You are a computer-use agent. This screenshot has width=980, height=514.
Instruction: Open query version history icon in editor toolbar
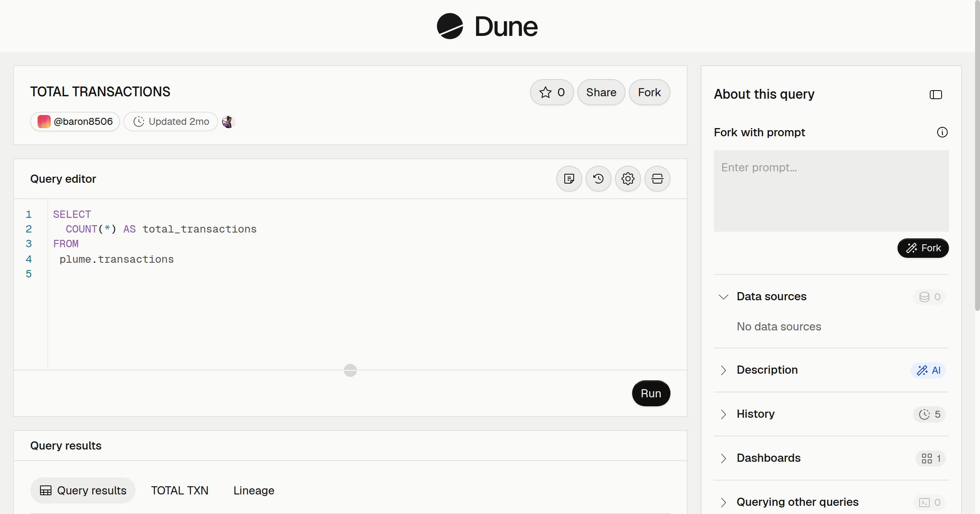click(x=598, y=179)
